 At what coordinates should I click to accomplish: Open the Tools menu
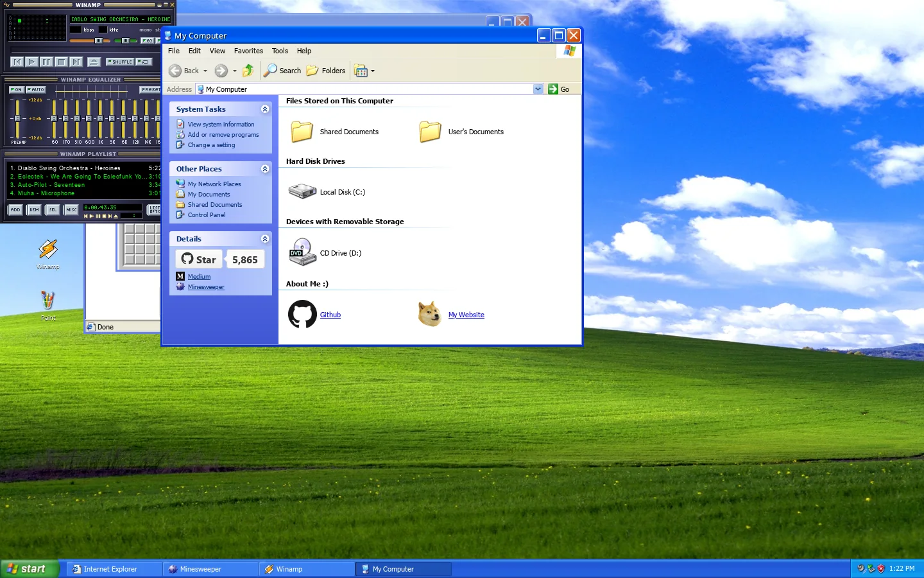pyautogui.click(x=280, y=51)
